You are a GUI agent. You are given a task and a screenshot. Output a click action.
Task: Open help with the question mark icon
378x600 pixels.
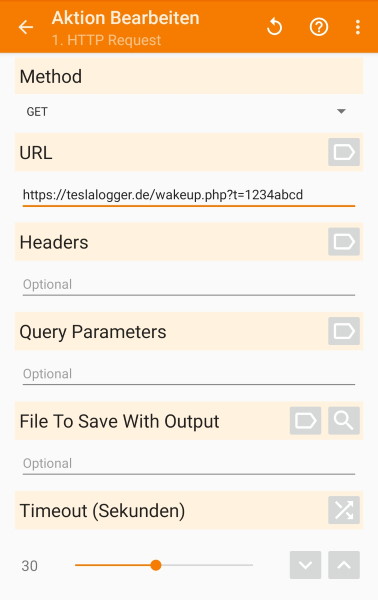click(x=319, y=27)
